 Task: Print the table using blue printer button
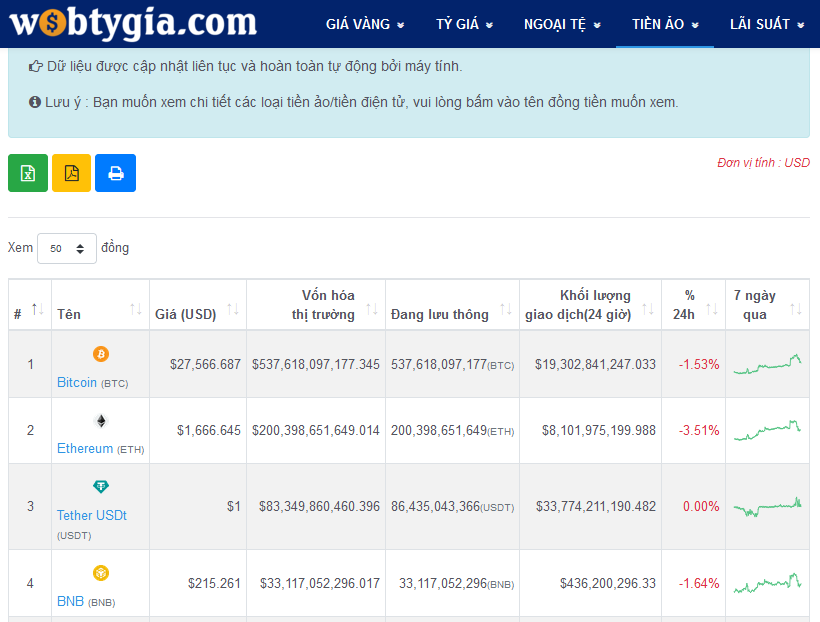(116, 173)
